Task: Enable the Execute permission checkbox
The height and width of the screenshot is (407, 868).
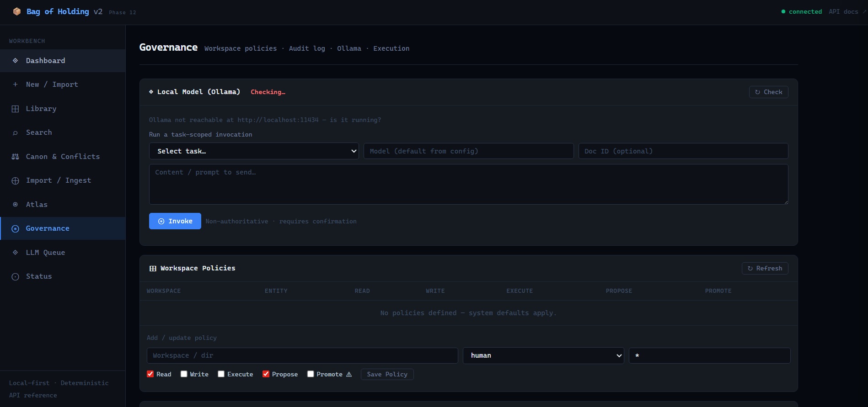Action: coord(221,374)
